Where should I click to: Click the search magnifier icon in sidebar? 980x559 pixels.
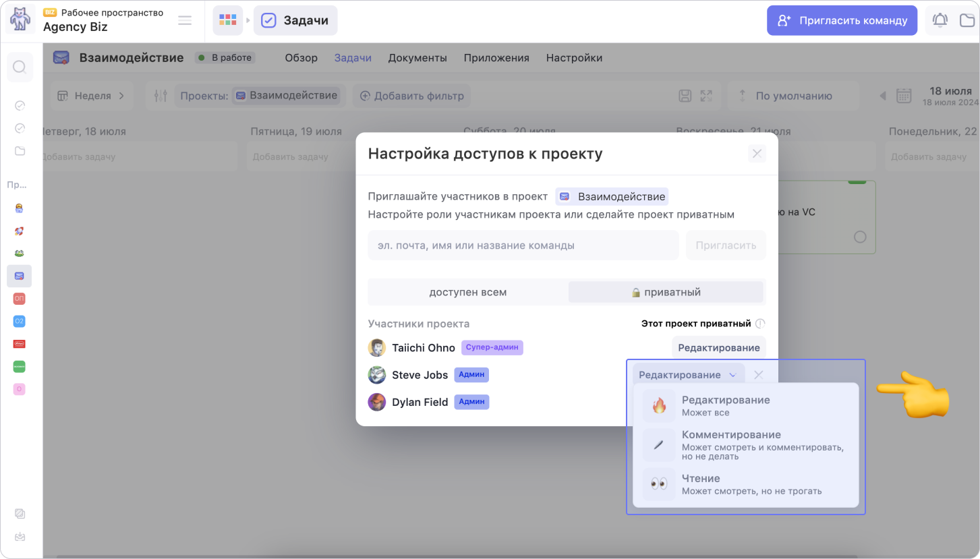tap(20, 67)
